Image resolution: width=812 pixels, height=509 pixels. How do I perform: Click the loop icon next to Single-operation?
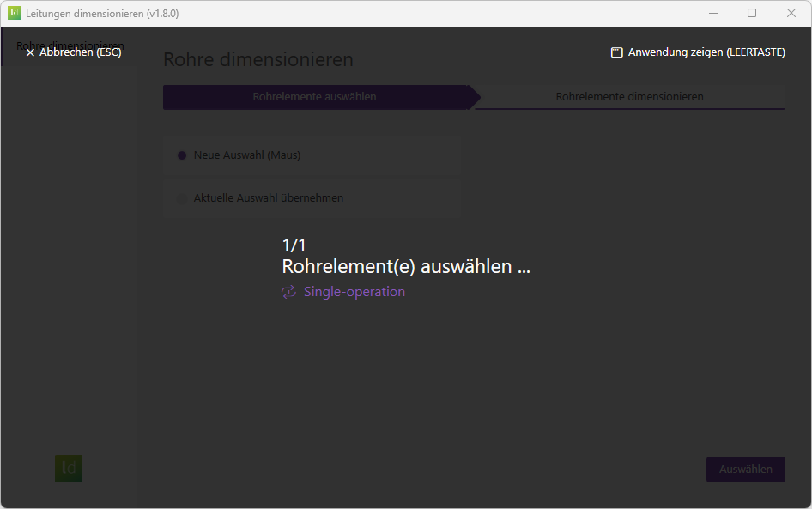[x=288, y=292]
